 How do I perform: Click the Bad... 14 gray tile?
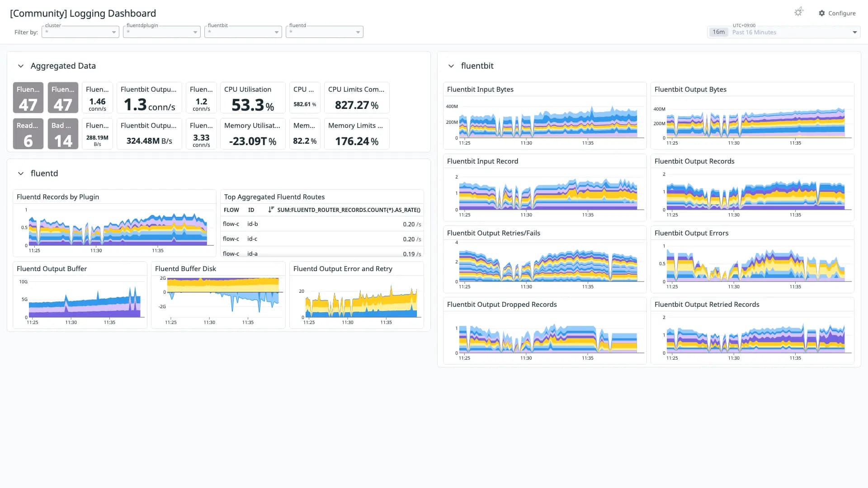[x=63, y=134]
